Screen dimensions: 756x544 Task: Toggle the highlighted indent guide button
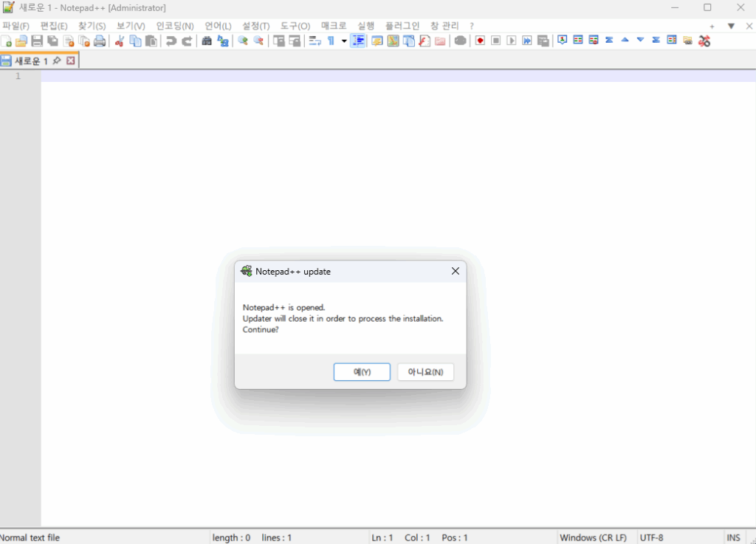(358, 41)
